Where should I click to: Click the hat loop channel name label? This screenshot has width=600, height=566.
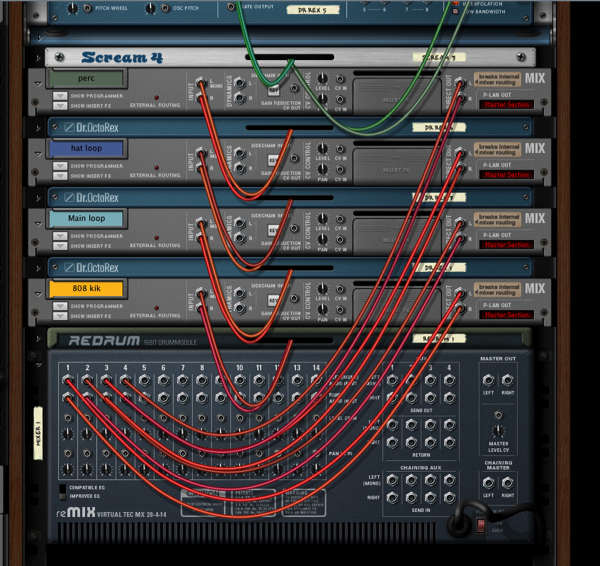coord(86,148)
